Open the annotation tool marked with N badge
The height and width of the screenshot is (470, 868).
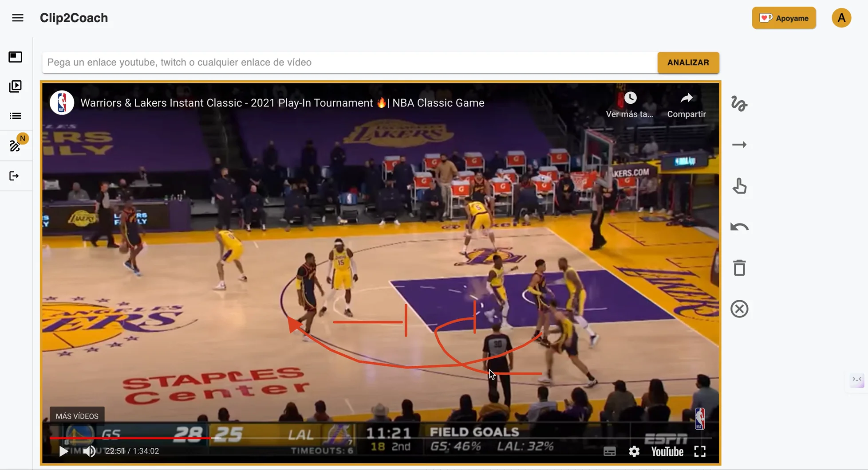point(15,145)
